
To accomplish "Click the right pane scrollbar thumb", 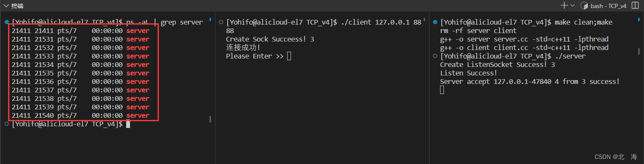I will (638, 51).
